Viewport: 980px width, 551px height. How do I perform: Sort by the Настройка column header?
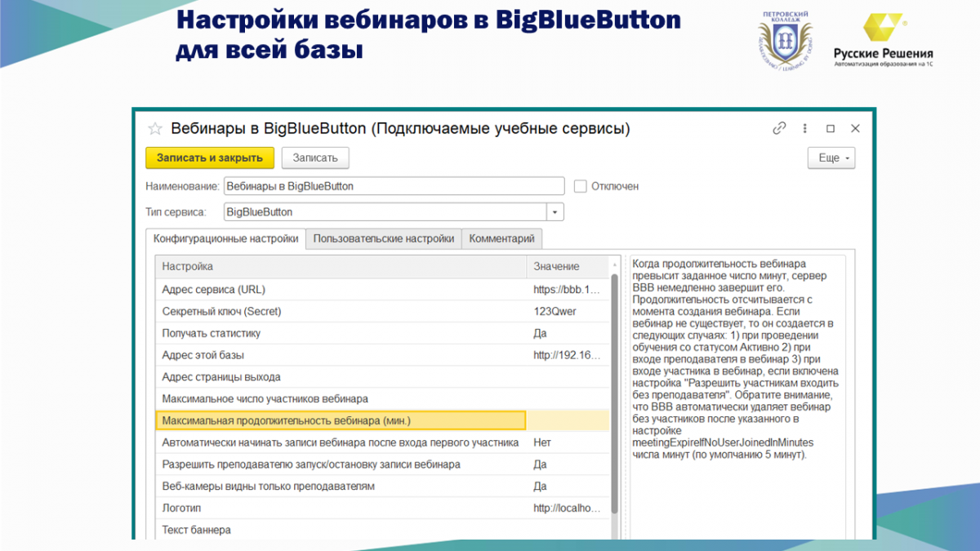(x=341, y=266)
